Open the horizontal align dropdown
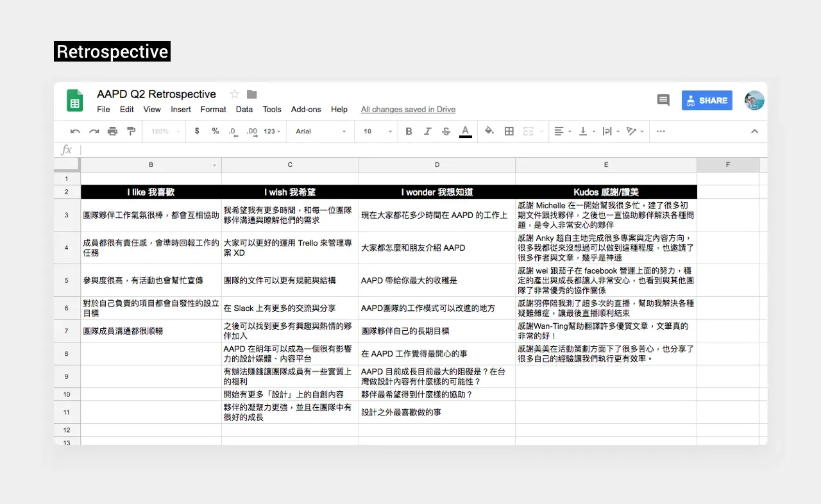The image size is (821, 504). 562,131
